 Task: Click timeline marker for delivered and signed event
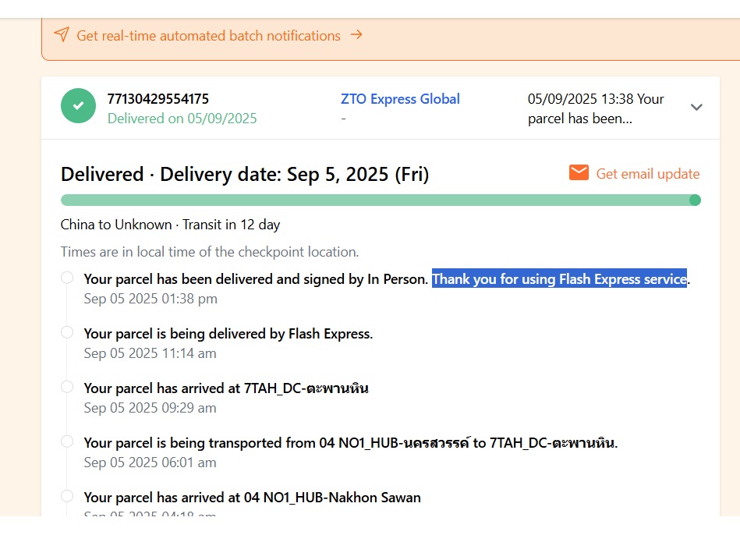(67, 278)
